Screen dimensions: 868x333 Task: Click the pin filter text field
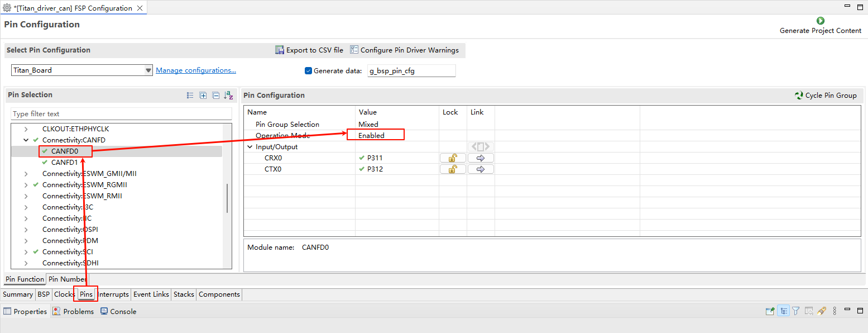coord(121,114)
